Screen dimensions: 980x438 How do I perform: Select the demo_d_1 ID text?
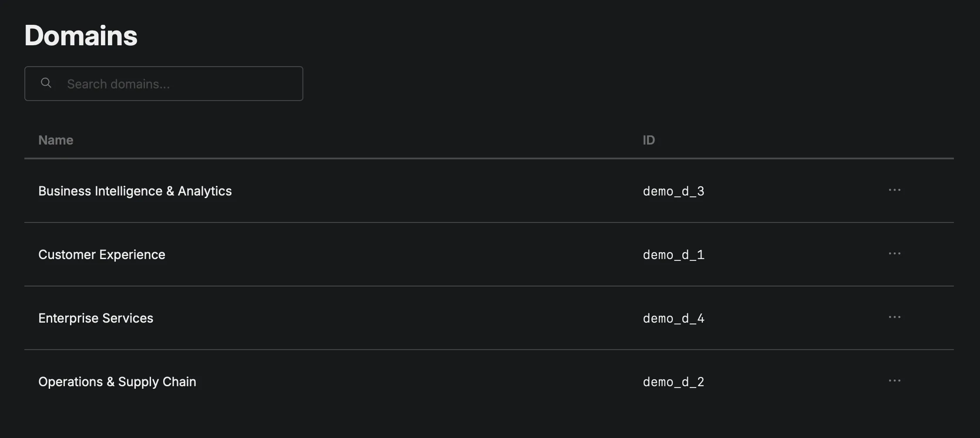click(x=674, y=254)
